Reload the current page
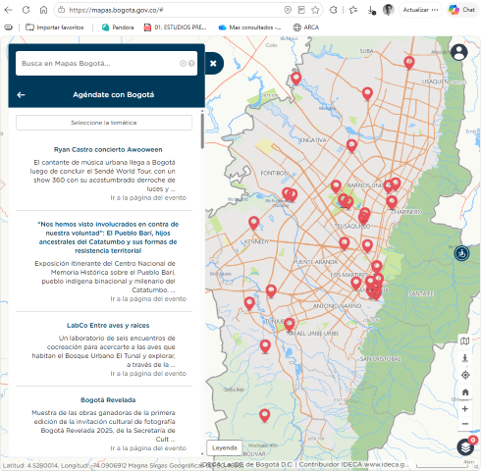This screenshot has height=471, width=481. 26,10
